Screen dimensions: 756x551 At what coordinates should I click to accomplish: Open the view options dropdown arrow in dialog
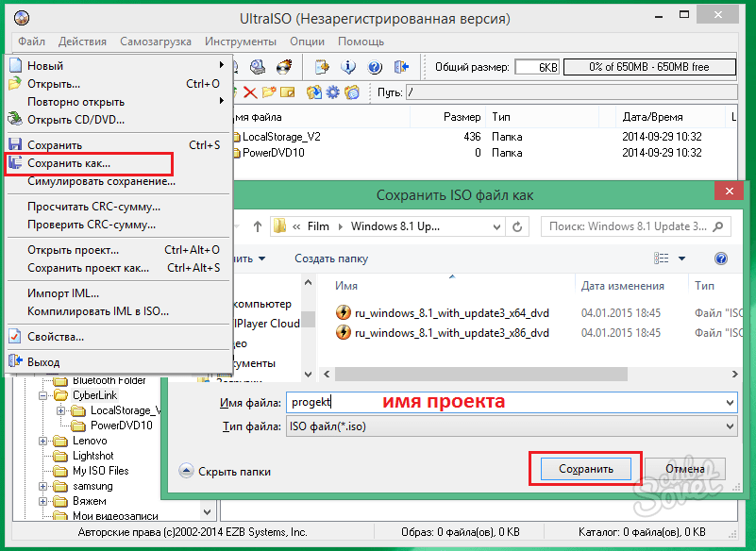681,259
